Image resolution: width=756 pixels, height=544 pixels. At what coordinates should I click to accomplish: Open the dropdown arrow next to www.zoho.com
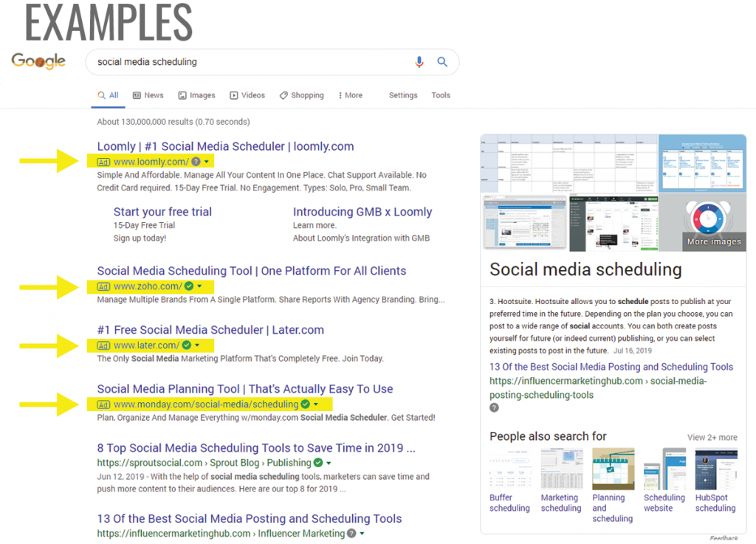199,286
